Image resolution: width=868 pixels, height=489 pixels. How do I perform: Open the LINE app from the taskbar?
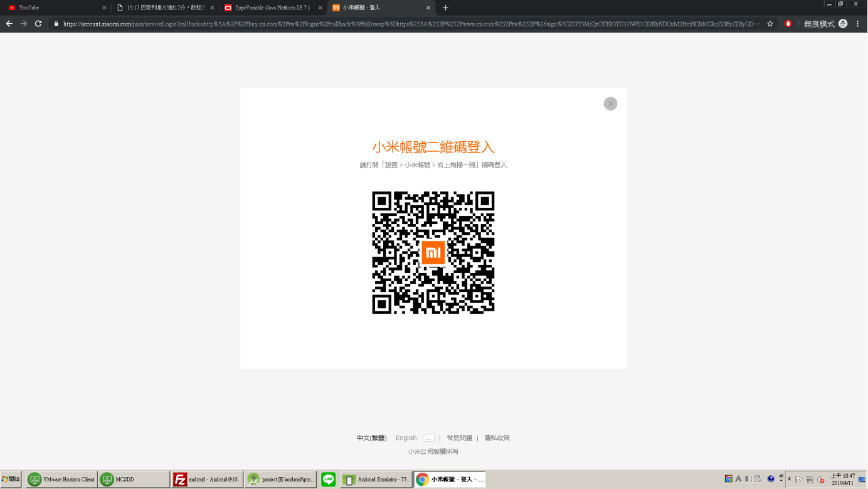[328, 479]
